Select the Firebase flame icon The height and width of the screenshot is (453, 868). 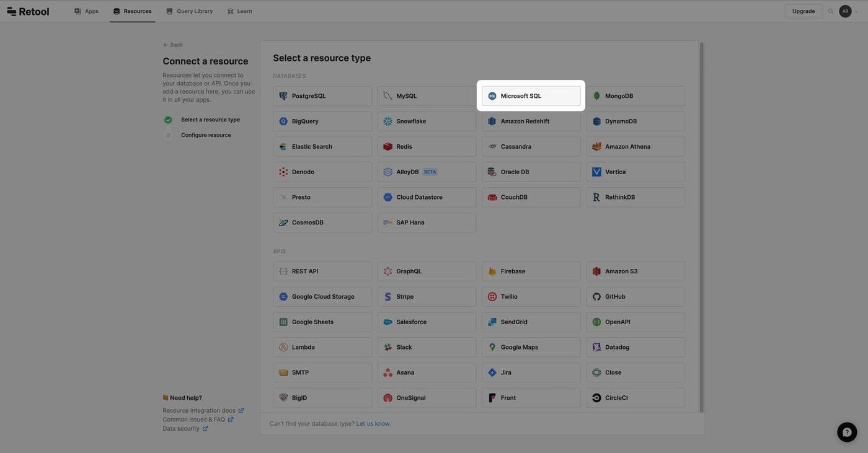(x=492, y=271)
